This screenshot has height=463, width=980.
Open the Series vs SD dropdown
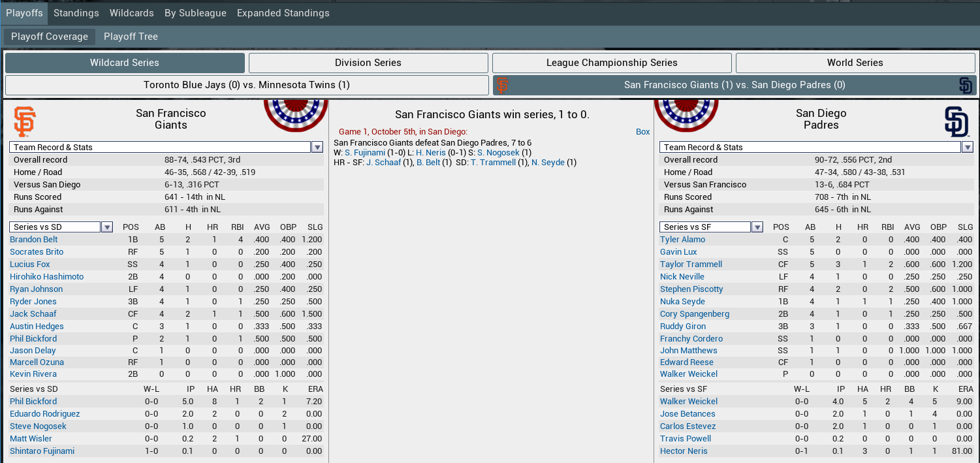[107, 227]
